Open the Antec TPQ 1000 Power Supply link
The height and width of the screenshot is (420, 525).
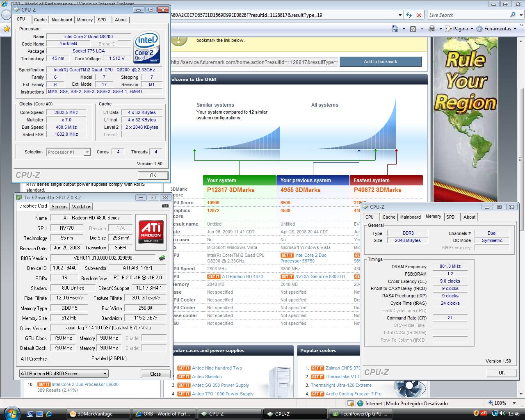coord(223,394)
